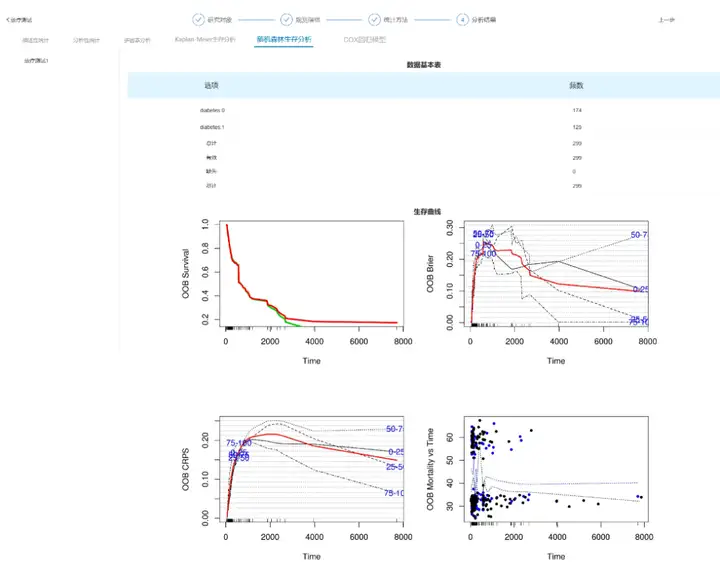Click the frequency column header in table
This screenshot has width=720, height=572.
pos(576,85)
